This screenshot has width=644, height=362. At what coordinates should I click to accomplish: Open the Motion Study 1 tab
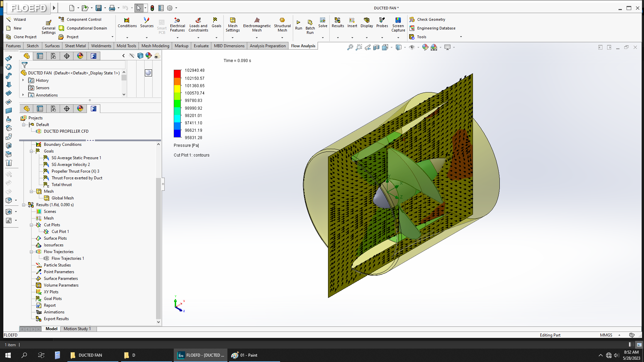pyautogui.click(x=77, y=329)
